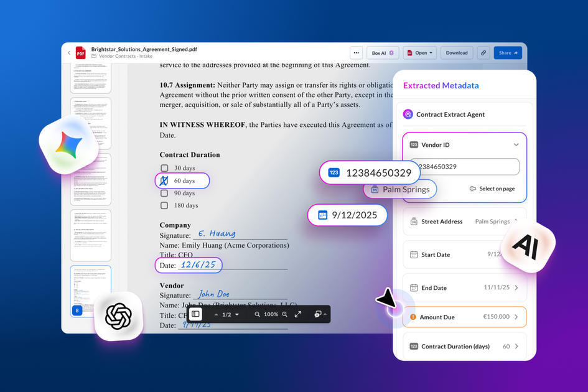
Task: Uncheck the 60 days checkbox
Action: coord(164,181)
